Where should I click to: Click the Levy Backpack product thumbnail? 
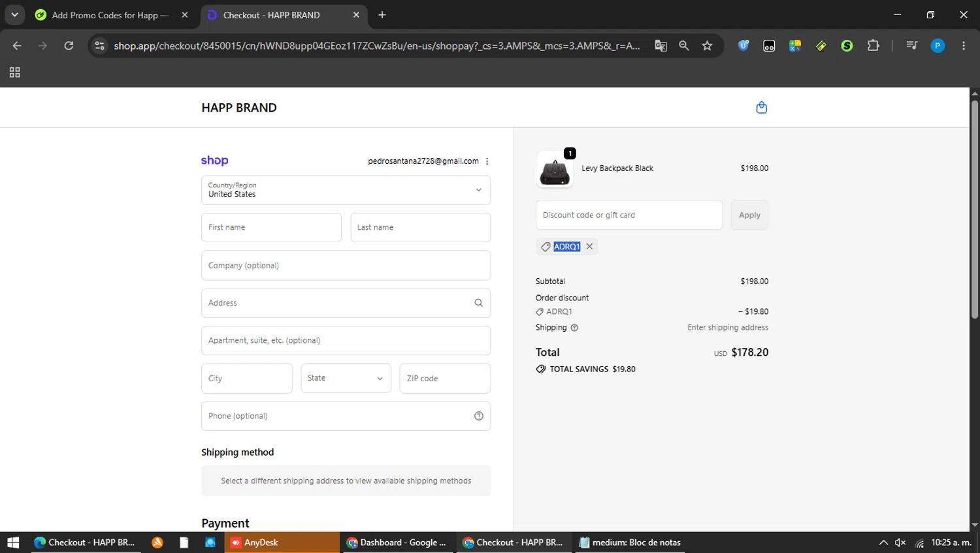coord(555,170)
